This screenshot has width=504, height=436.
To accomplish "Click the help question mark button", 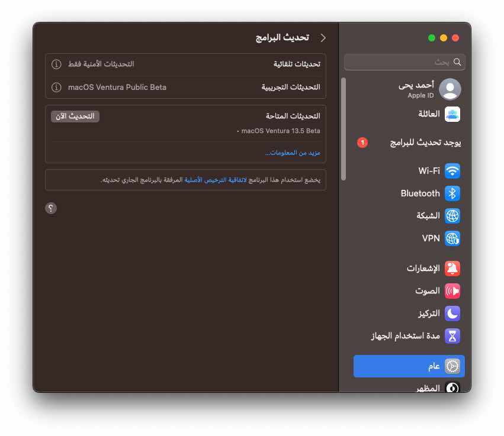I will click(x=51, y=208).
